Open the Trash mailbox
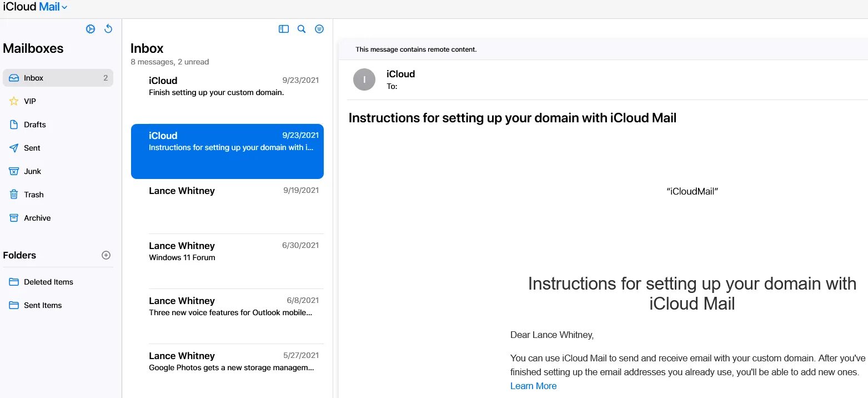This screenshot has width=868, height=398. (x=58, y=195)
